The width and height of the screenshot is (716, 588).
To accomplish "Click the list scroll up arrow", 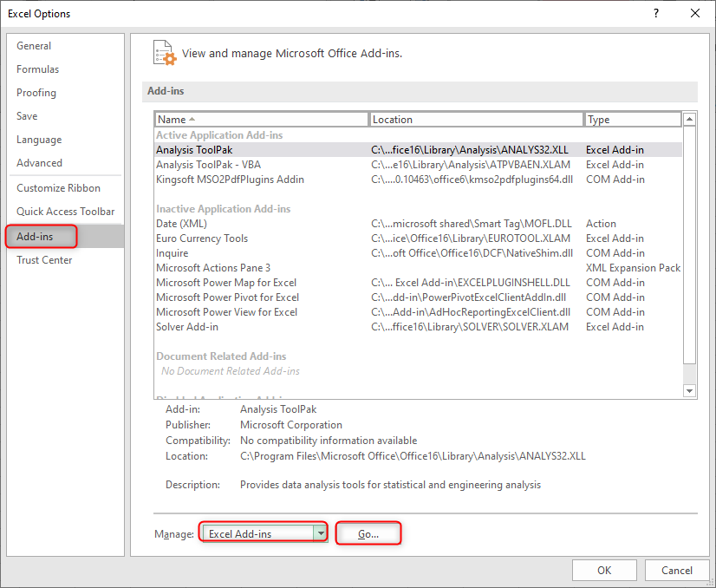I will click(x=689, y=119).
